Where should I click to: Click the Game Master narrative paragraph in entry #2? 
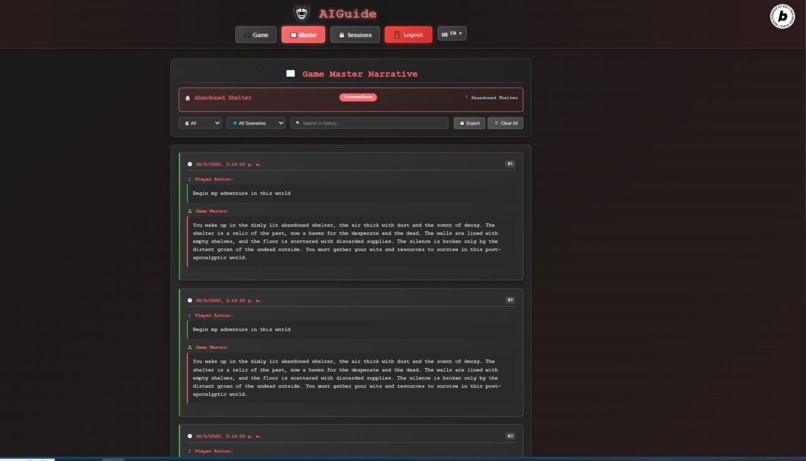click(x=346, y=378)
